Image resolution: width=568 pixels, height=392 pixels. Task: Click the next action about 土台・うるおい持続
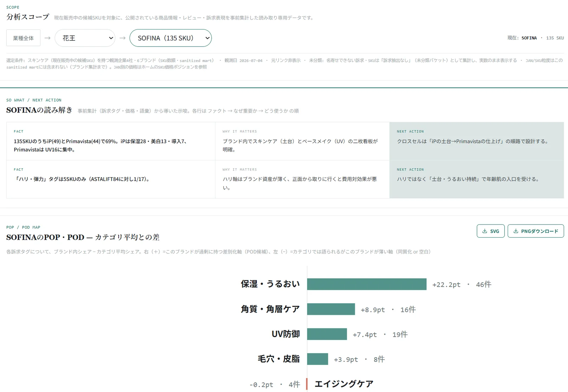(469, 179)
